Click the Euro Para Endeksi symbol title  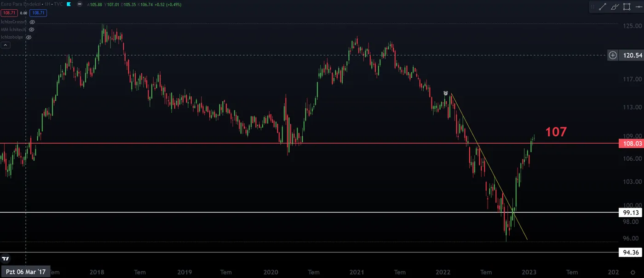pyautogui.click(x=19, y=5)
